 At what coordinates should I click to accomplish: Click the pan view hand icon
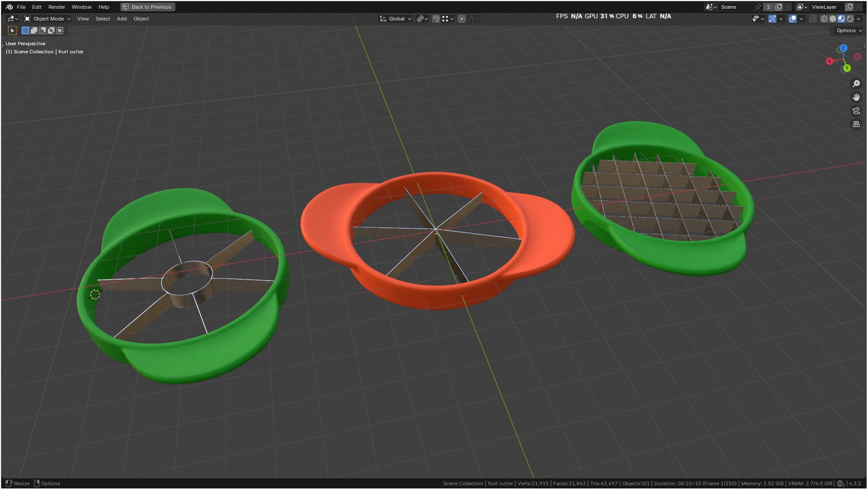856,97
